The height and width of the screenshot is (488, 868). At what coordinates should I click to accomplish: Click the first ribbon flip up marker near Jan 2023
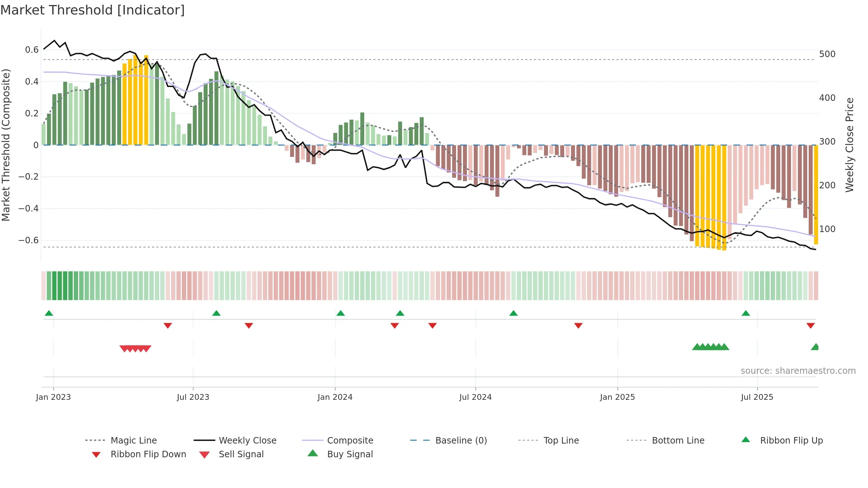[x=49, y=313]
